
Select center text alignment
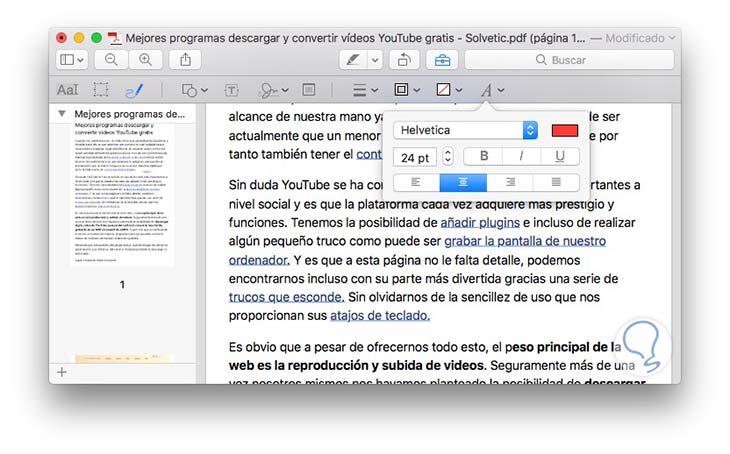463,183
